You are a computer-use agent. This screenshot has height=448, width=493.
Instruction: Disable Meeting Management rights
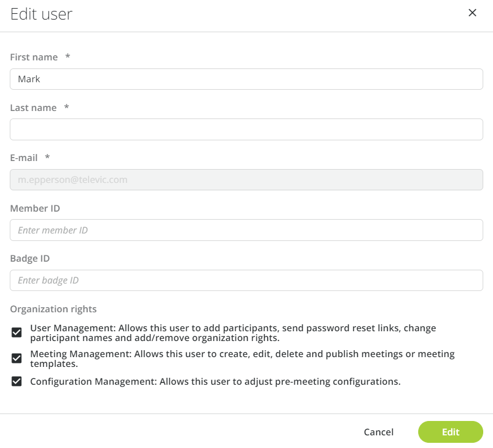tap(16, 358)
